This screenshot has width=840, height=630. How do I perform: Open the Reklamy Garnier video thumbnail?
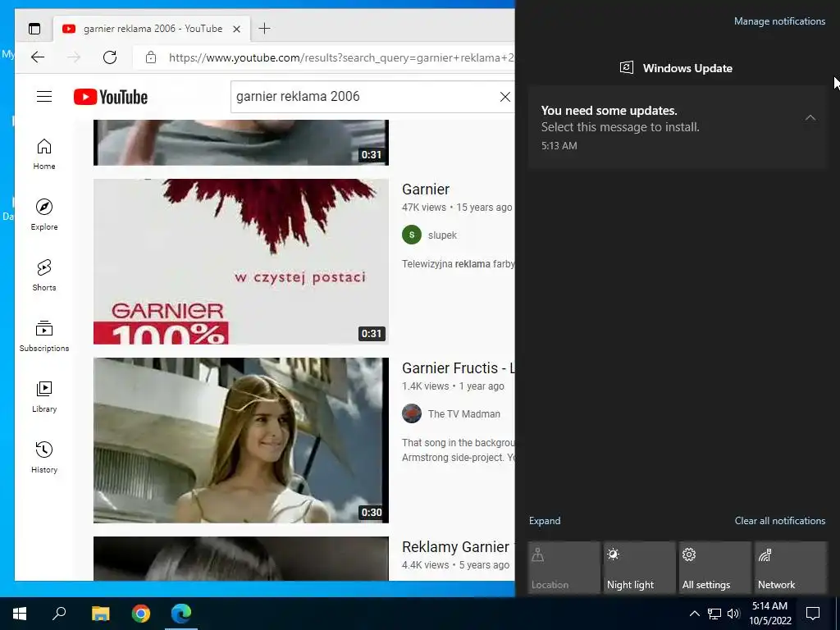point(241,558)
